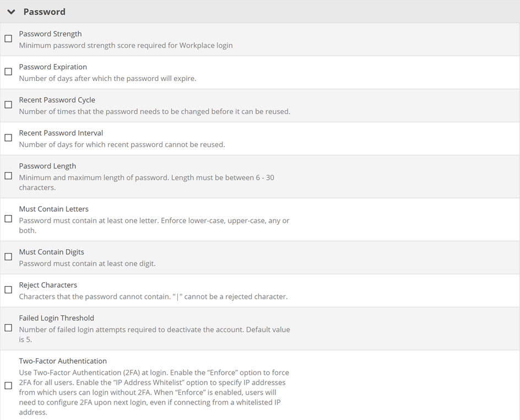
Task: Click the Recent Password Interval label
Action: click(x=61, y=133)
